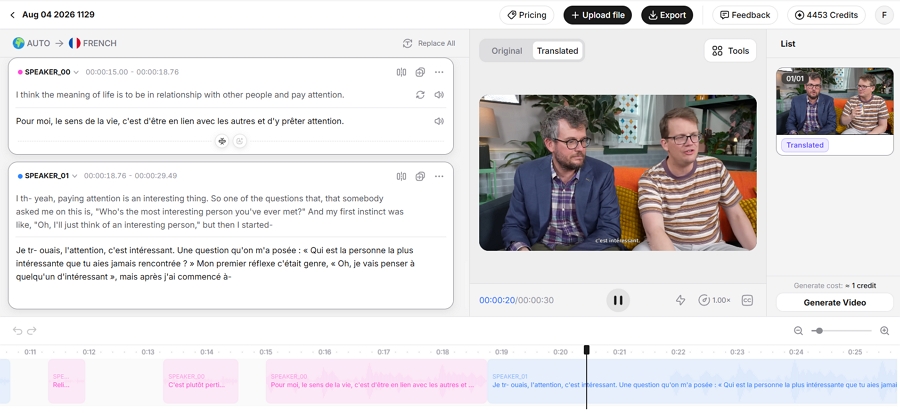
Task: Click the 0:16 mark on timeline ruler
Action: pos(325,352)
